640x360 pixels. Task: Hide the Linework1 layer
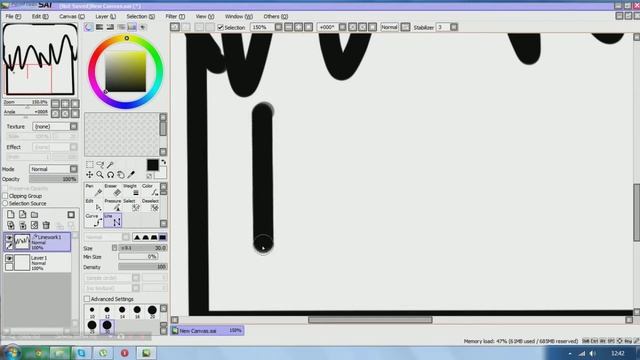9,237
